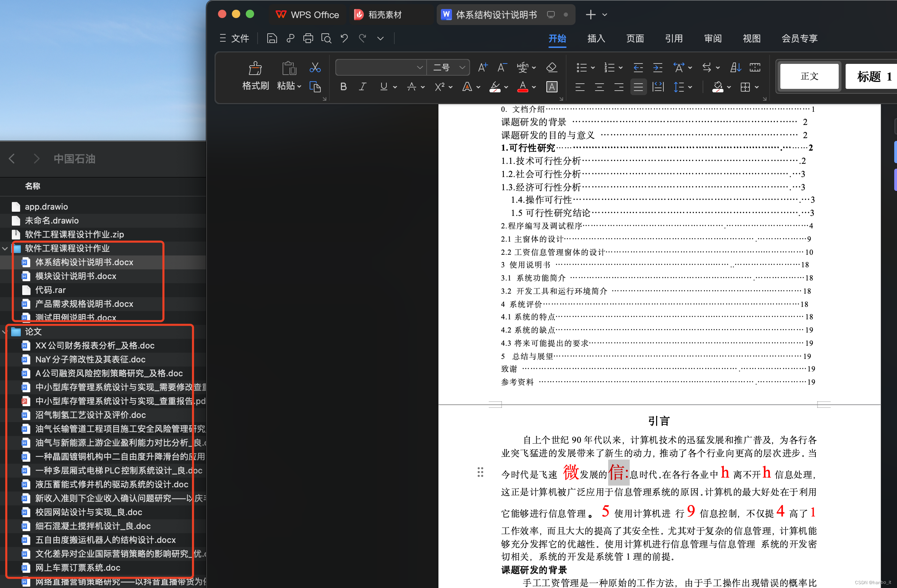Click the Increase font size icon

483,67
